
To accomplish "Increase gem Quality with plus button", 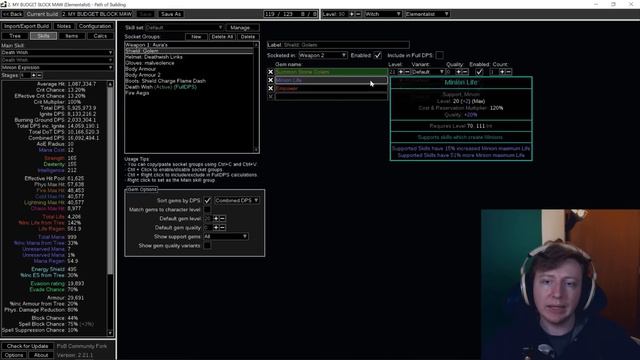I will click(x=458, y=72).
